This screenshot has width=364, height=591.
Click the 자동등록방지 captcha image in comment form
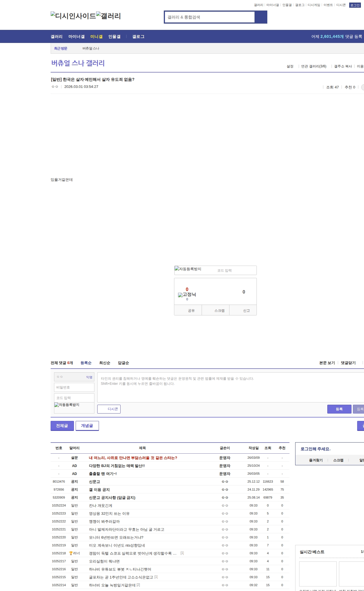(67, 405)
